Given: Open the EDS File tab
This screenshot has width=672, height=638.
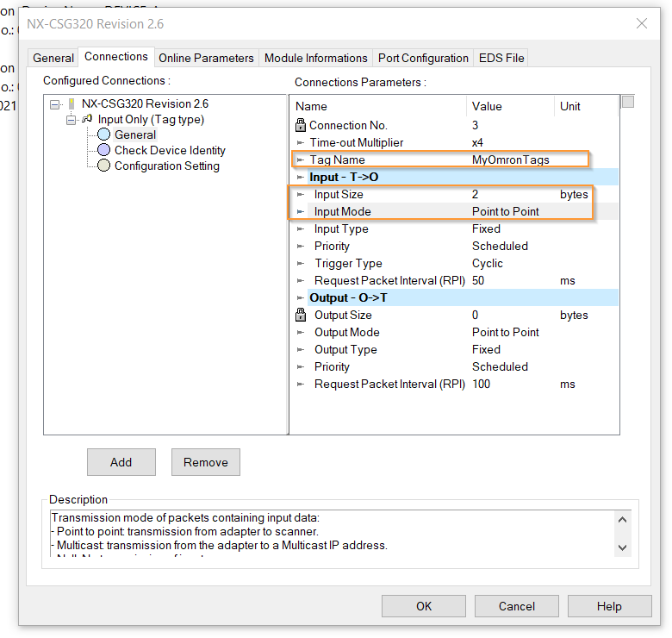Looking at the screenshot, I should coord(501,58).
